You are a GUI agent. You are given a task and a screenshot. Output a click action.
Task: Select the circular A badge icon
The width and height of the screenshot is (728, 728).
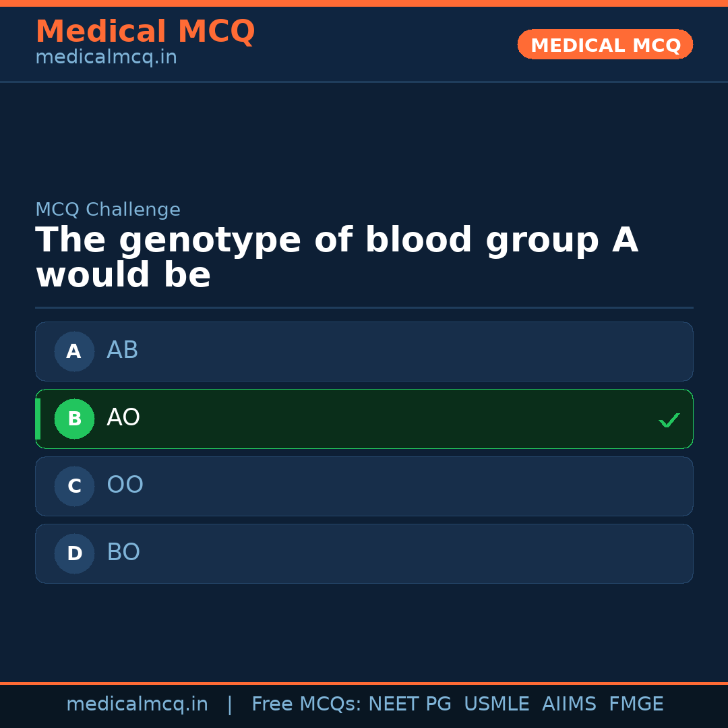coord(74,351)
